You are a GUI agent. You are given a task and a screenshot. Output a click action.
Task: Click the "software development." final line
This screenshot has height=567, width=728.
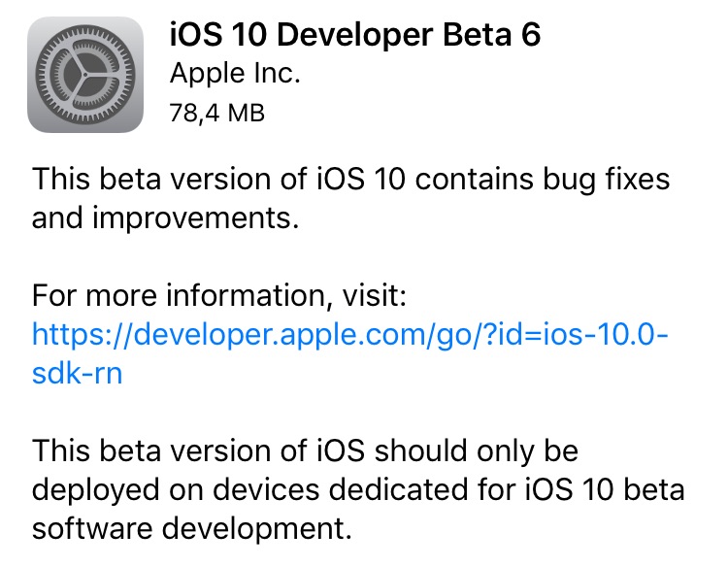189,528
